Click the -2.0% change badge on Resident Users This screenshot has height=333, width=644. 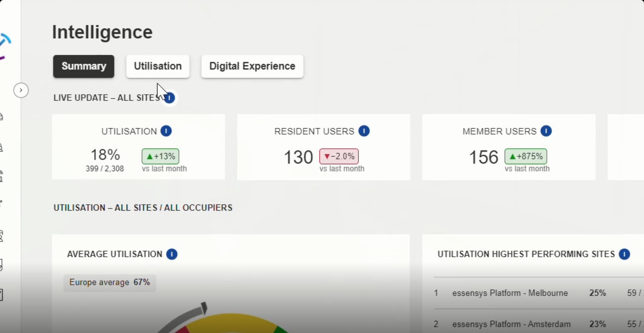tap(339, 156)
